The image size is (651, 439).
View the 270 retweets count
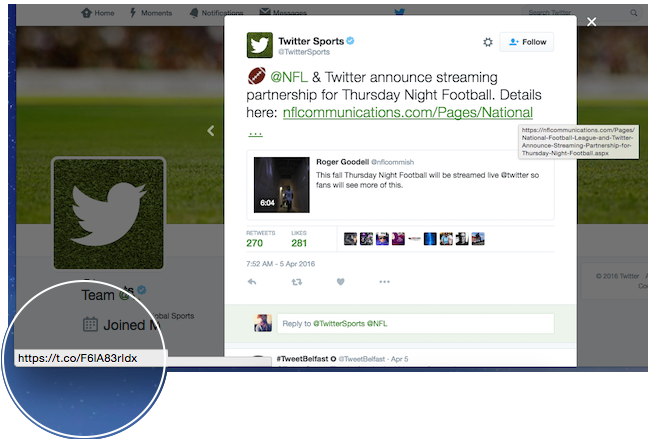tap(255, 243)
